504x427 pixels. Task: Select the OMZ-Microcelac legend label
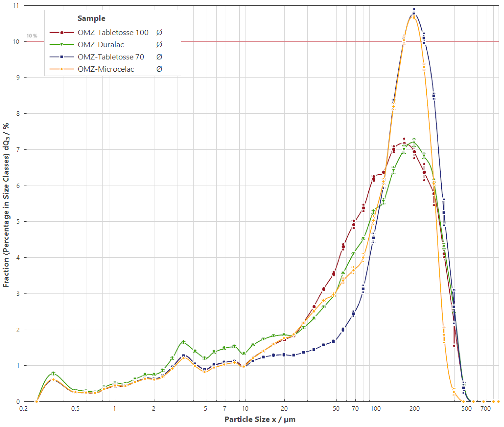[x=106, y=69]
